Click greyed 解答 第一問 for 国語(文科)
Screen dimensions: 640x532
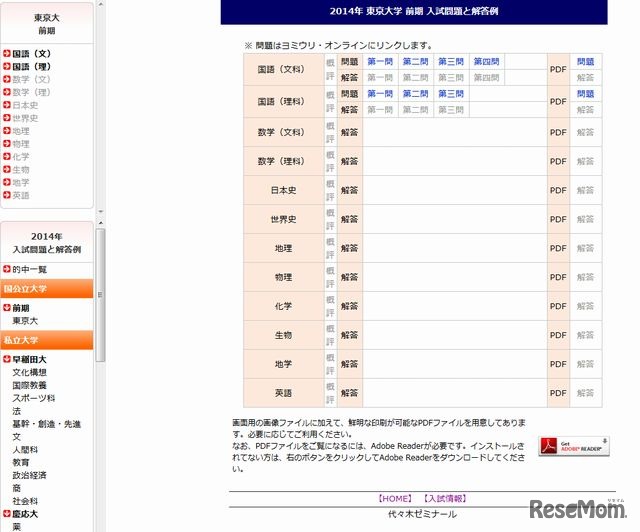tap(380, 78)
